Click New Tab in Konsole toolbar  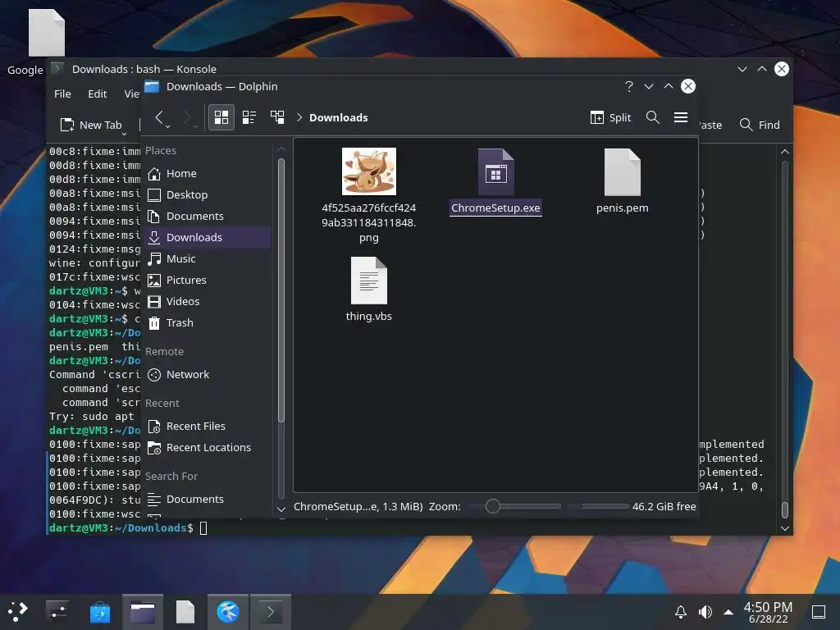point(90,125)
